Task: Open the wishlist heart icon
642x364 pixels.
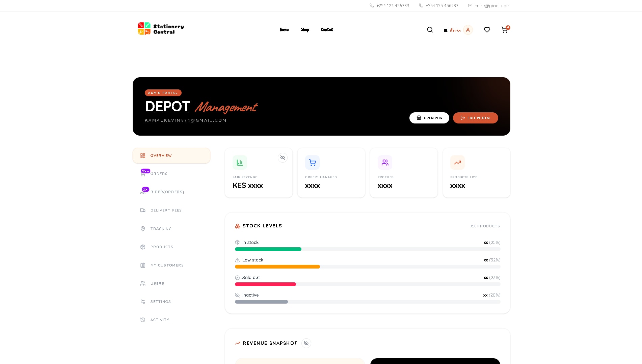Action: [x=487, y=30]
